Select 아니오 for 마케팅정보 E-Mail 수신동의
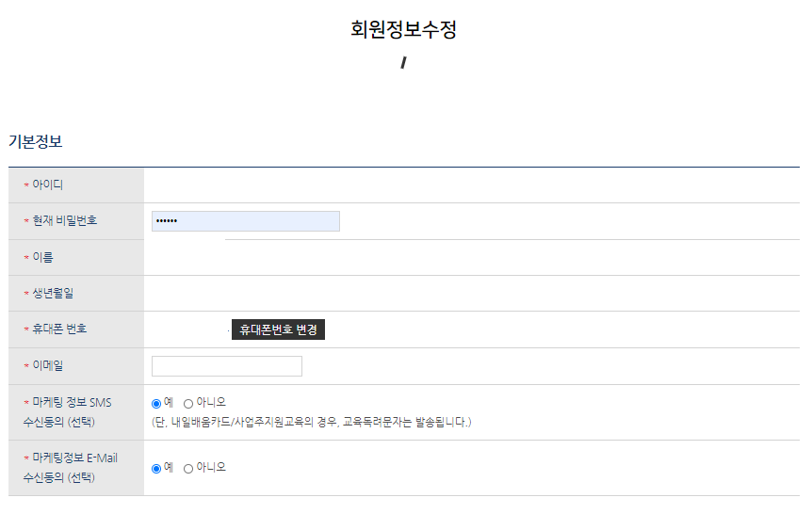812x514 pixels. 188,468
